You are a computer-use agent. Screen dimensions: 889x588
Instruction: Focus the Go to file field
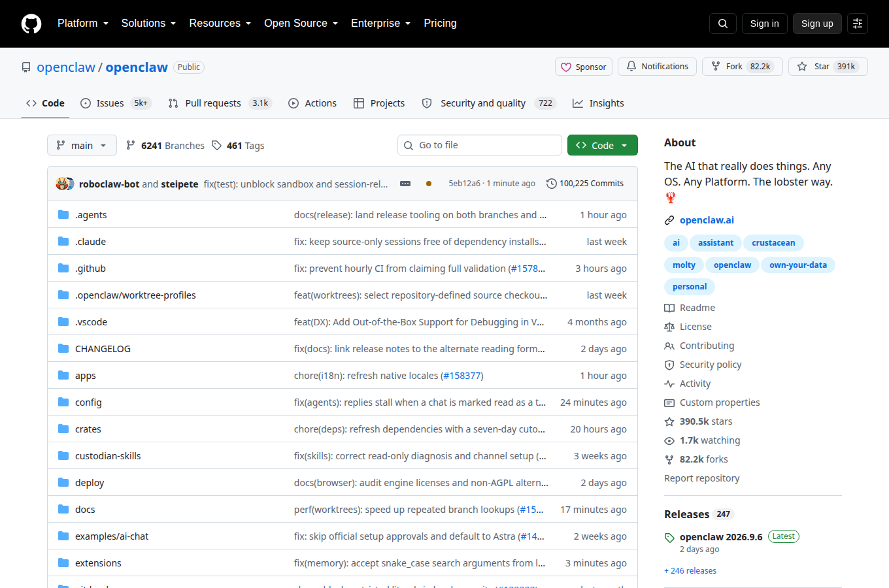coord(480,145)
